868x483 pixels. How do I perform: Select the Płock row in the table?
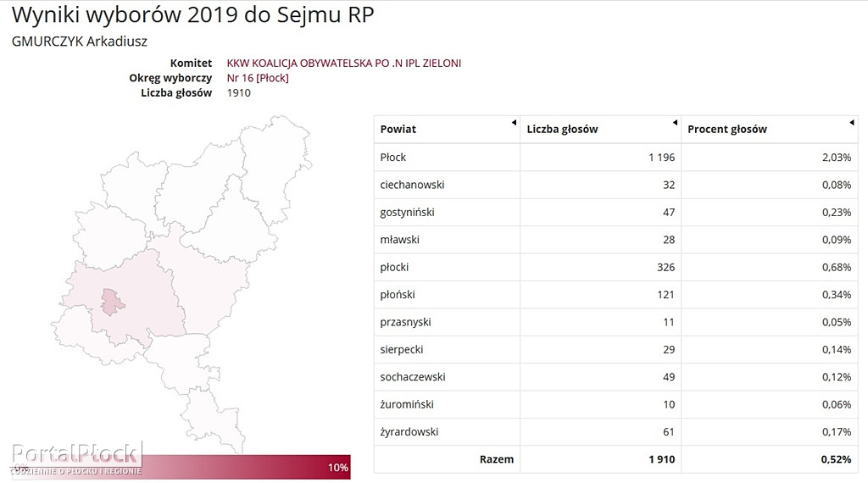coord(615,157)
